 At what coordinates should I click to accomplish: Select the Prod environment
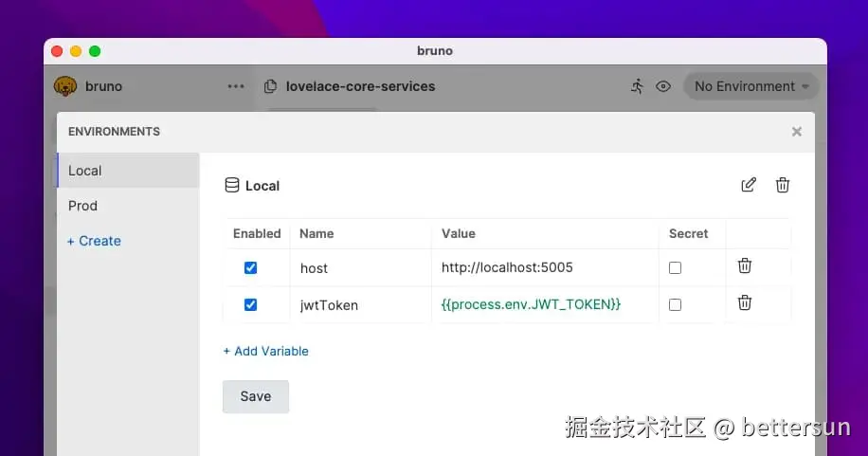click(129, 206)
